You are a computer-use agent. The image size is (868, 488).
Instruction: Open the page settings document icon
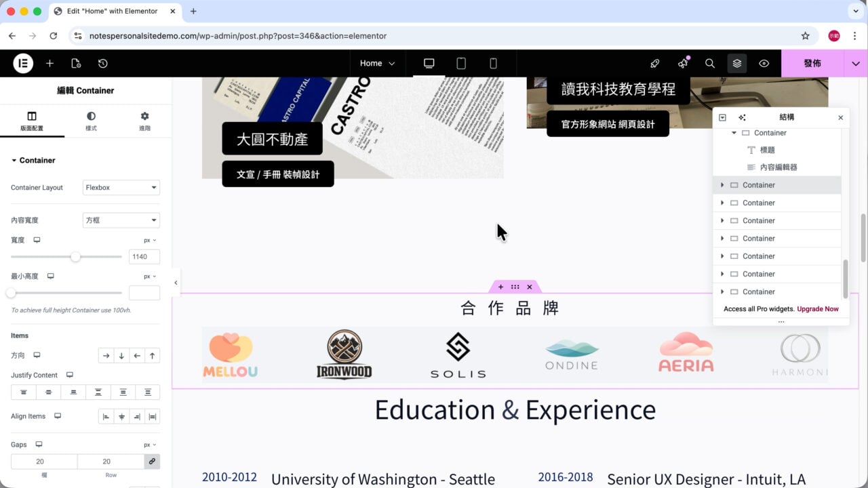click(x=76, y=63)
